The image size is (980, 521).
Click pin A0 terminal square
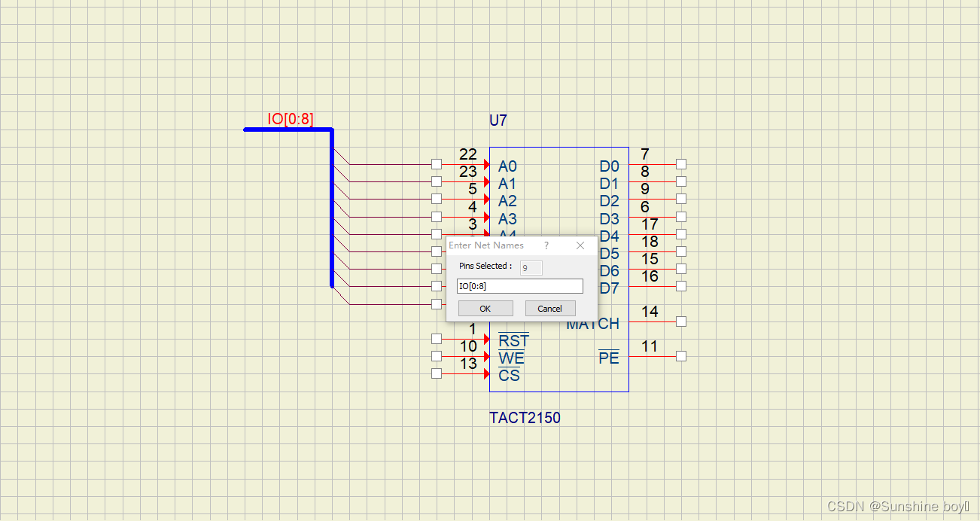click(x=437, y=163)
